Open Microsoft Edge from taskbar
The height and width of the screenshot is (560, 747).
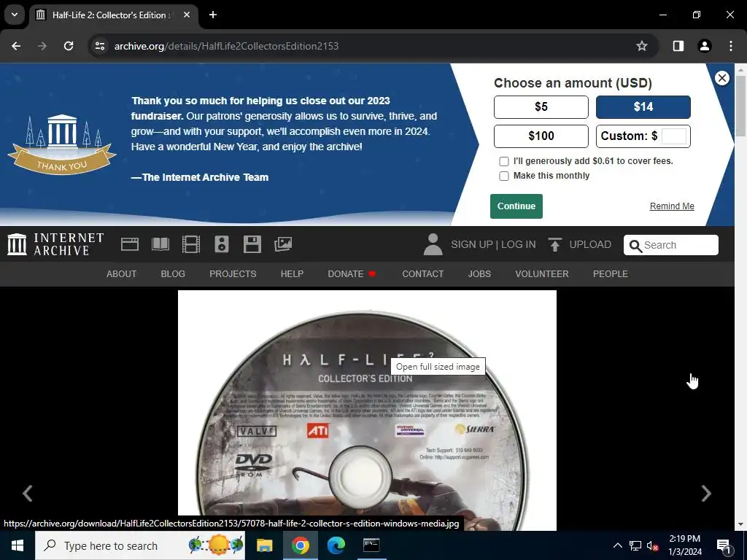336,545
